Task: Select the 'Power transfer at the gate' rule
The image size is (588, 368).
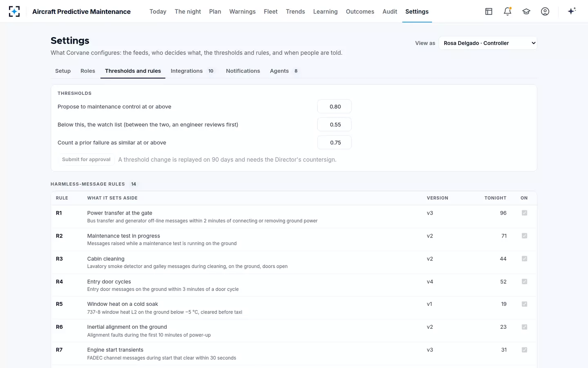Action: click(120, 213)
